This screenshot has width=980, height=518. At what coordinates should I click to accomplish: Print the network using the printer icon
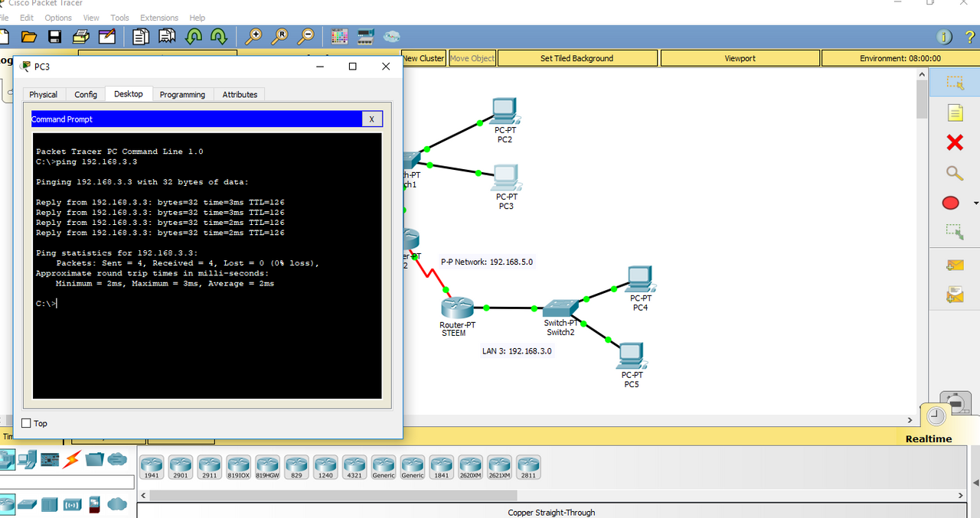(80, 36)
